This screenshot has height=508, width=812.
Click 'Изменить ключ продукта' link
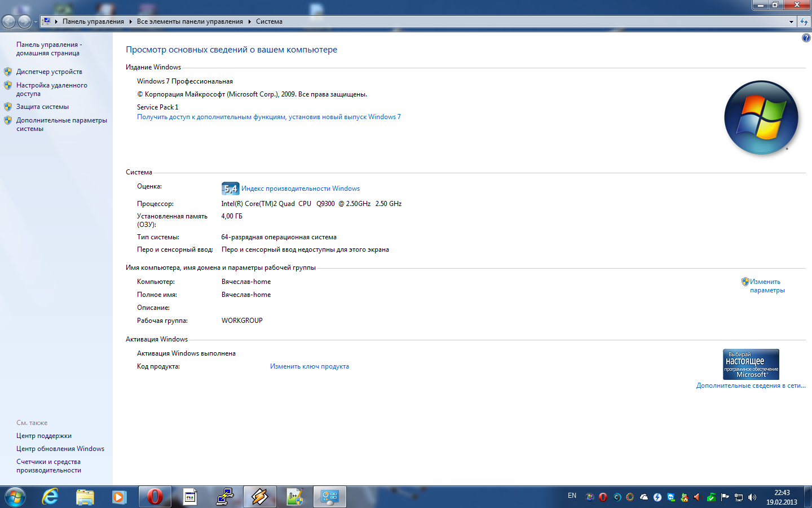coord(309,366)
